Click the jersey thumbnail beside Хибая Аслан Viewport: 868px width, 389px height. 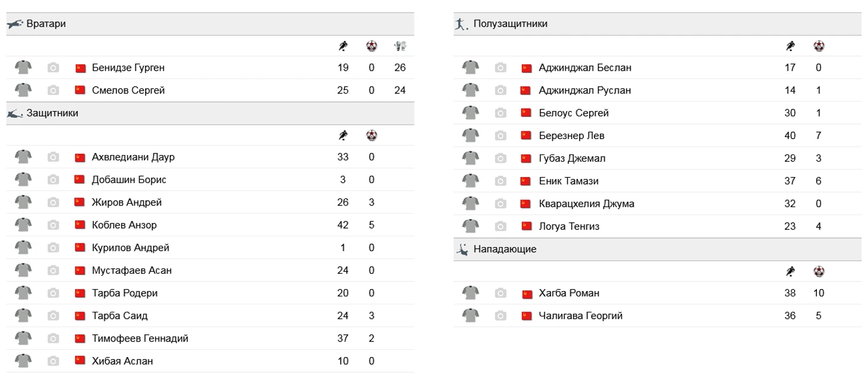[x=23, y=360]
